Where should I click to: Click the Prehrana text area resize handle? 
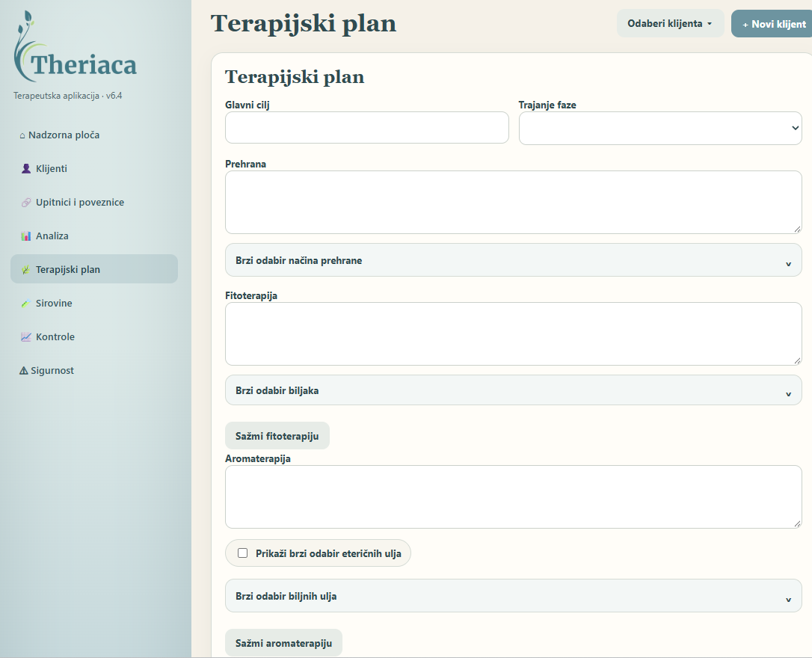pyautogui.click(x=798, y=230)
